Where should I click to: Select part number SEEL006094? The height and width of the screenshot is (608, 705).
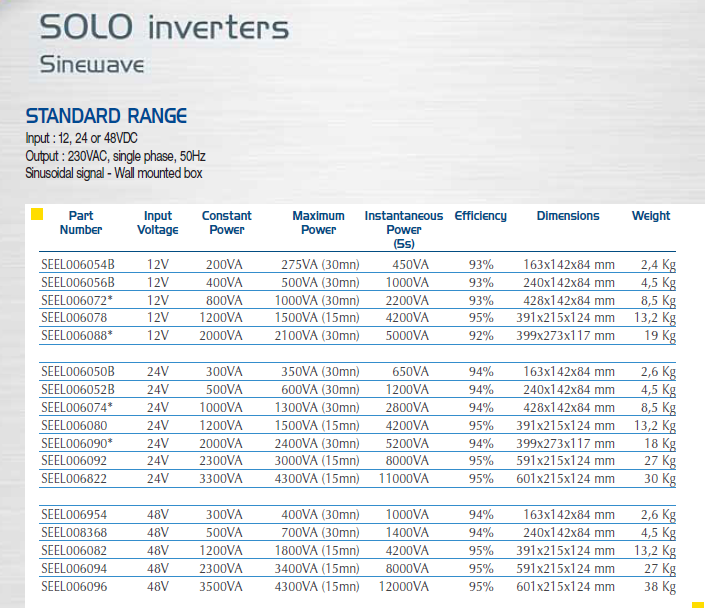74,568
